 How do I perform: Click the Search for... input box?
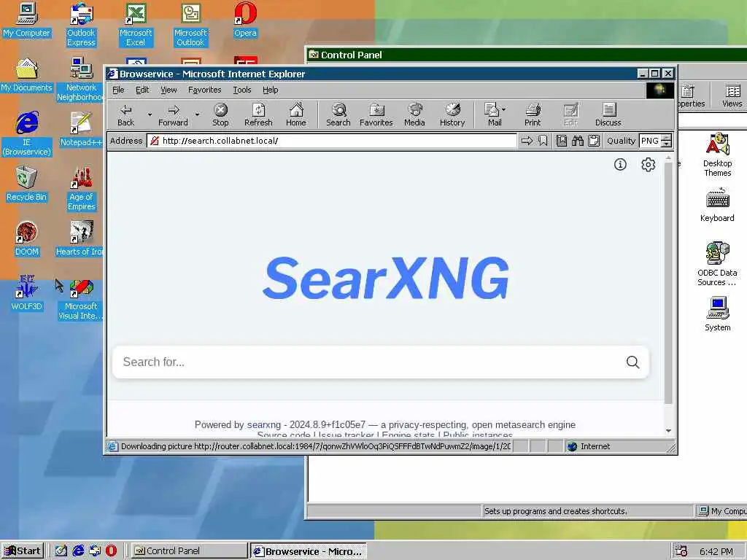[x=367, y=362]
